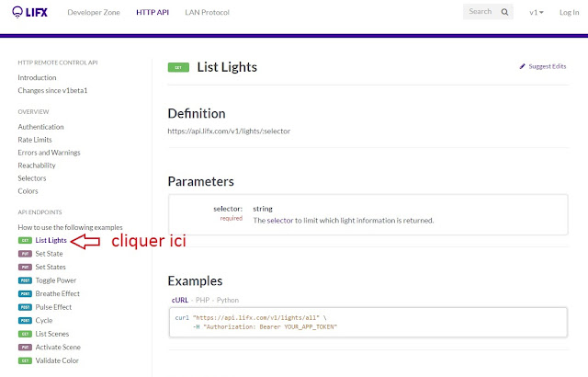Viewport: 588px width, 377px height.
Task: Click the 'required' label under selector
Action: coord(231,218)
